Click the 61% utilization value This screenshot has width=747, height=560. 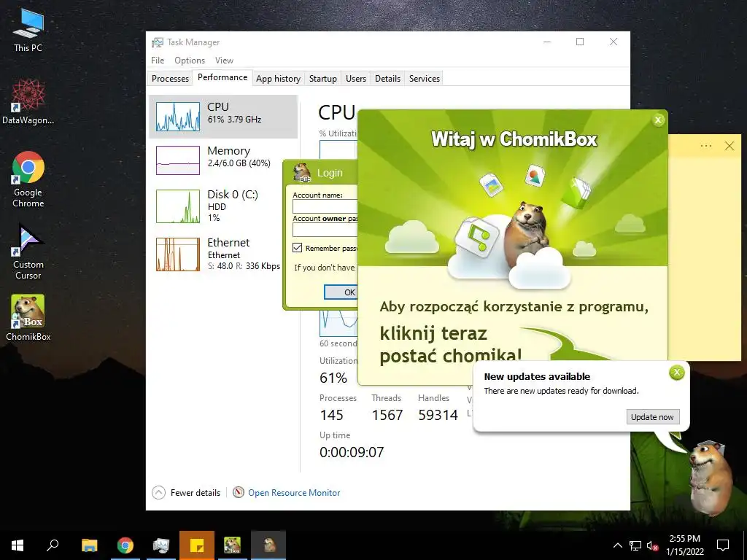click(333, 378)
